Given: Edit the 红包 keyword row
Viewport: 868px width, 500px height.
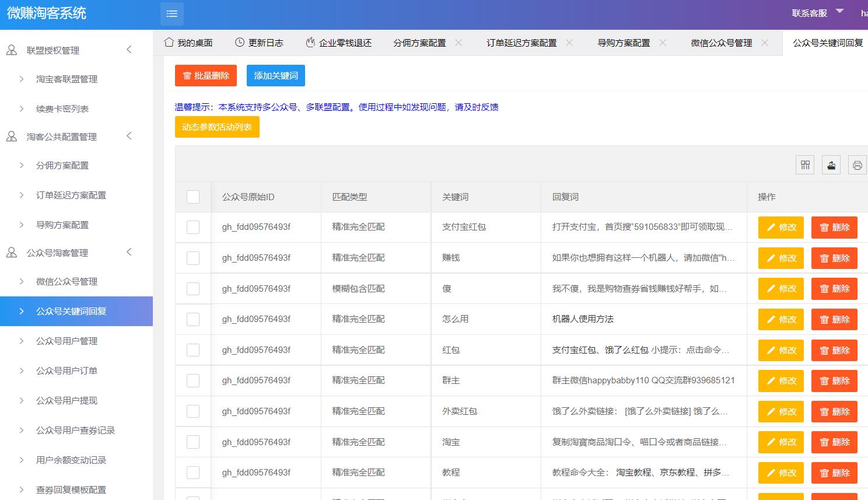Looking at the screenshot, I should (x=781, y=350).
